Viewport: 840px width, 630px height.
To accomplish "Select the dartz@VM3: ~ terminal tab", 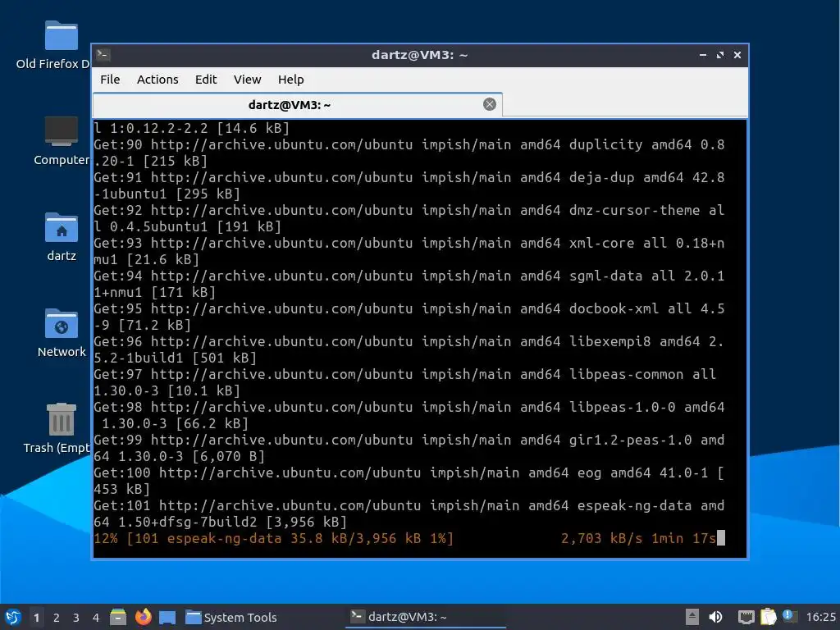I will tap(297, 104).
